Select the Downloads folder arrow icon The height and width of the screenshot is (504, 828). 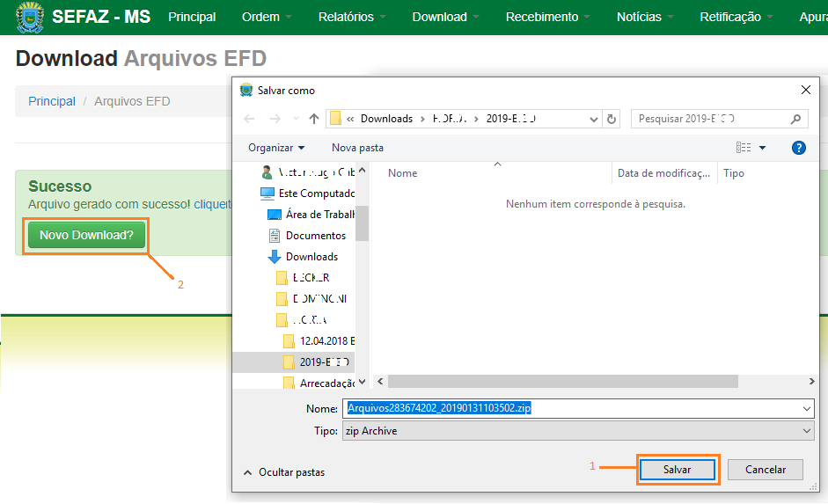274,257
